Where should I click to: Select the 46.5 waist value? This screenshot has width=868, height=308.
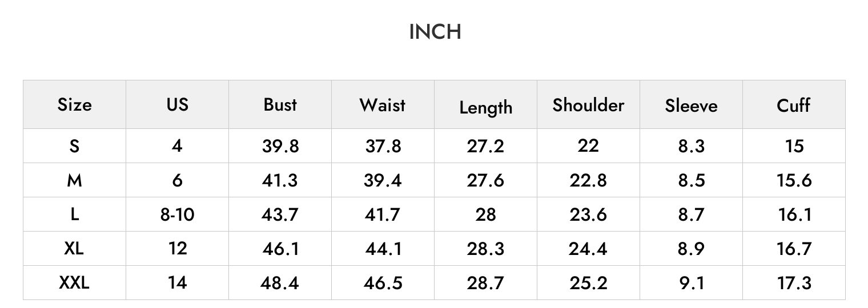(383, 283)
